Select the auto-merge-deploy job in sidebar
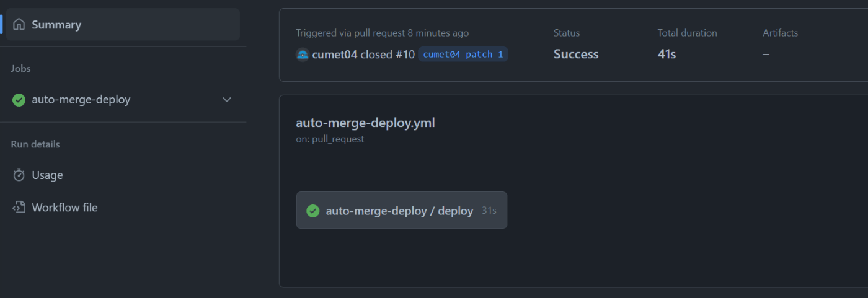Screen dimensions: 868x298 [81, 100]
